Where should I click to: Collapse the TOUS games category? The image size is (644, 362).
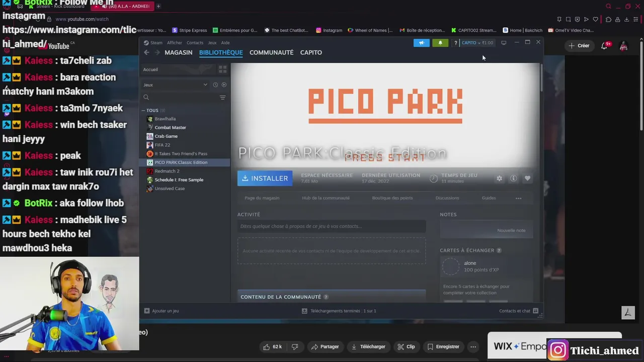point(143,111)
